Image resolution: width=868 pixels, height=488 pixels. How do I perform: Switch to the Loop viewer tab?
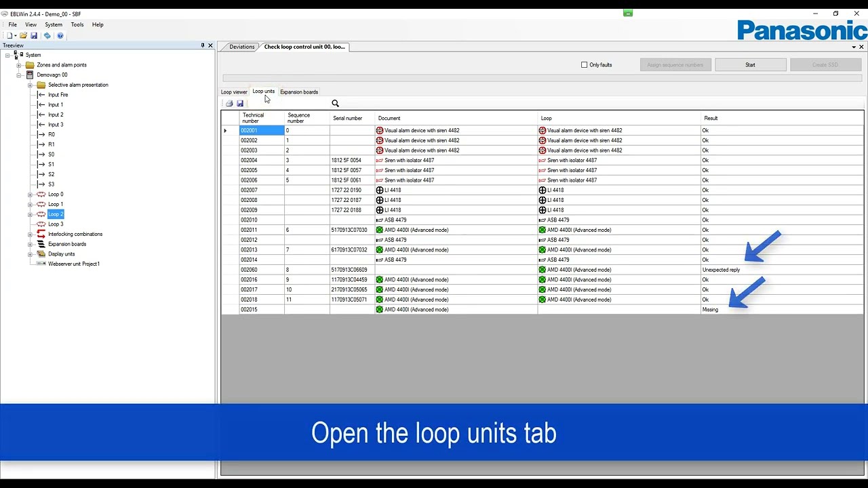(x=234, y=92)
